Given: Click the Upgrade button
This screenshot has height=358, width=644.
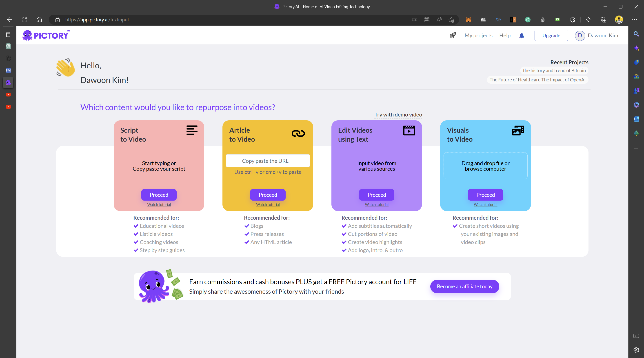Looking at the screenshot, I should (551, 36).
